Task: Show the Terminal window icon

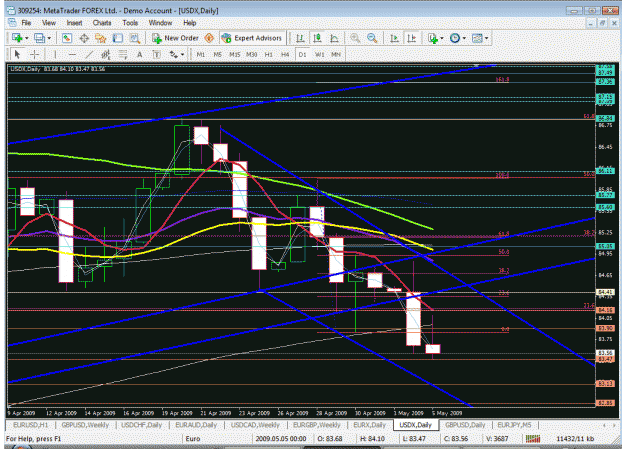Action: point(118,38)
